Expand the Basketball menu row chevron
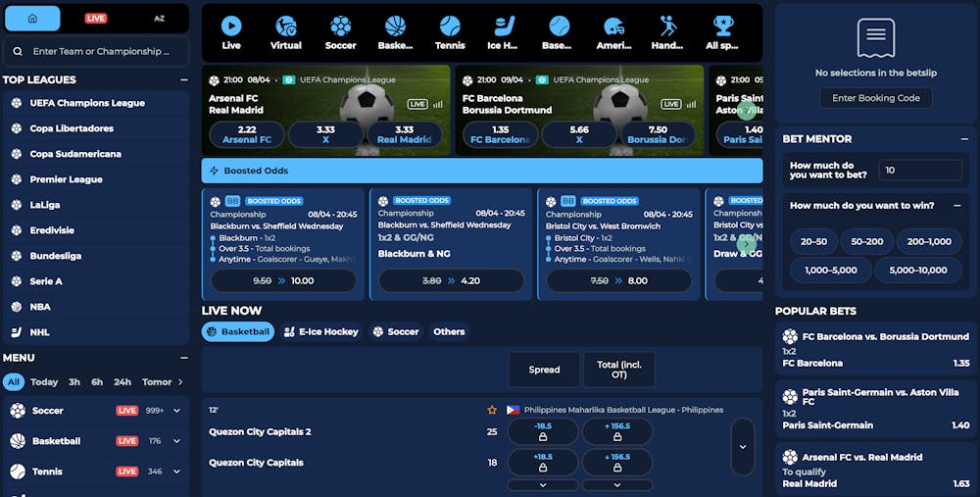The image size is (980, 497). [176, 441]
